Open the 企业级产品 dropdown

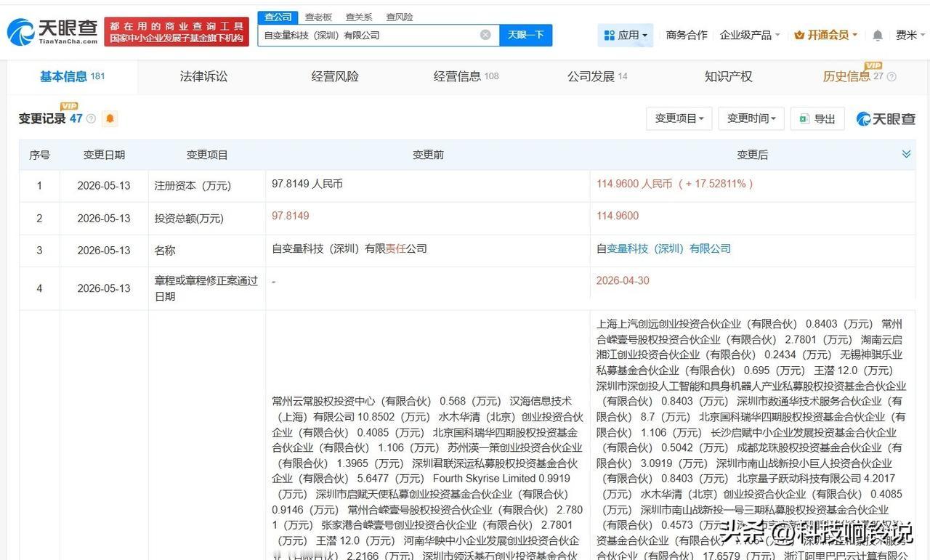tap(750, 35)
